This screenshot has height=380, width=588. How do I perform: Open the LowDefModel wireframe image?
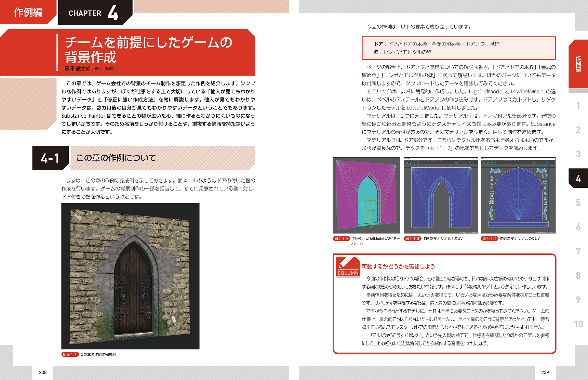[x=366, y=195]
